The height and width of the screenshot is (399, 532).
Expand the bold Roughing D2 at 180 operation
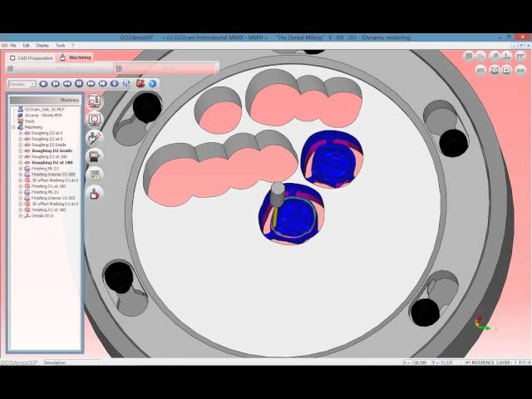pos(20,163)
